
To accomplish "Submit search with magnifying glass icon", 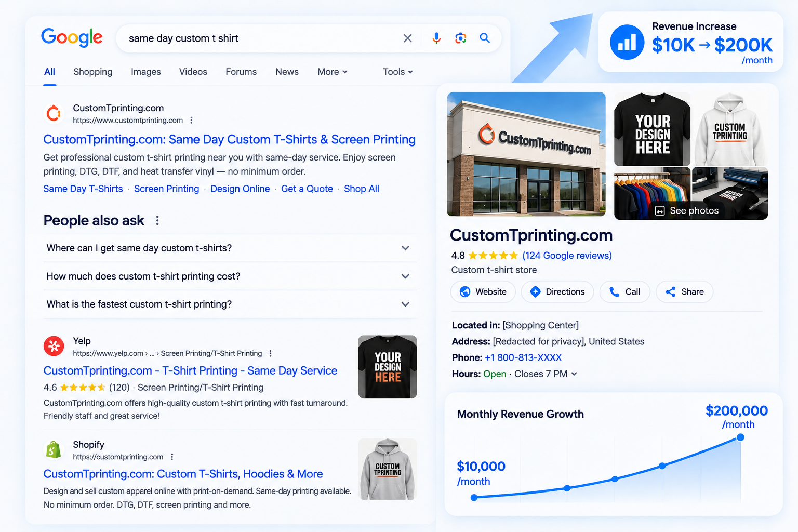I will [485, 38].
